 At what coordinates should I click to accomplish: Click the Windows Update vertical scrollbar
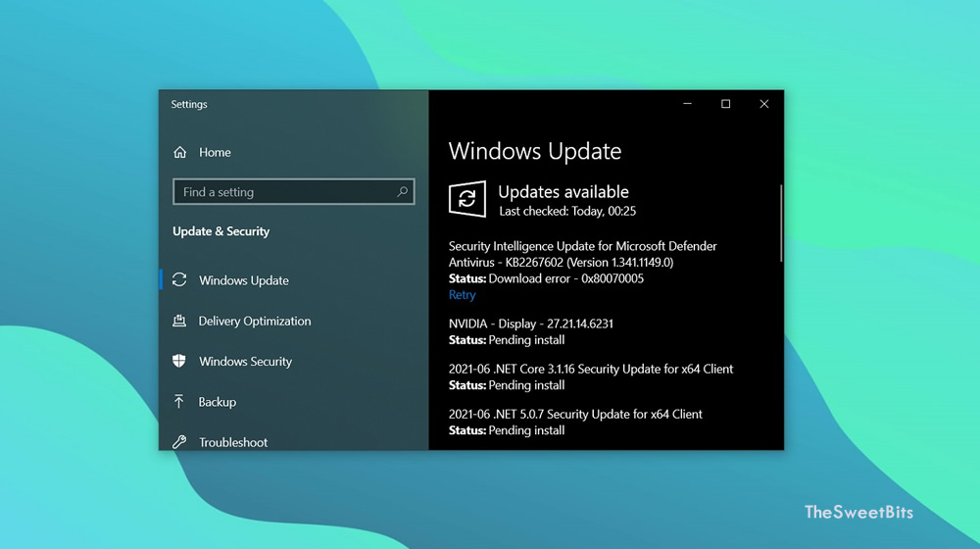coord(781,224)
